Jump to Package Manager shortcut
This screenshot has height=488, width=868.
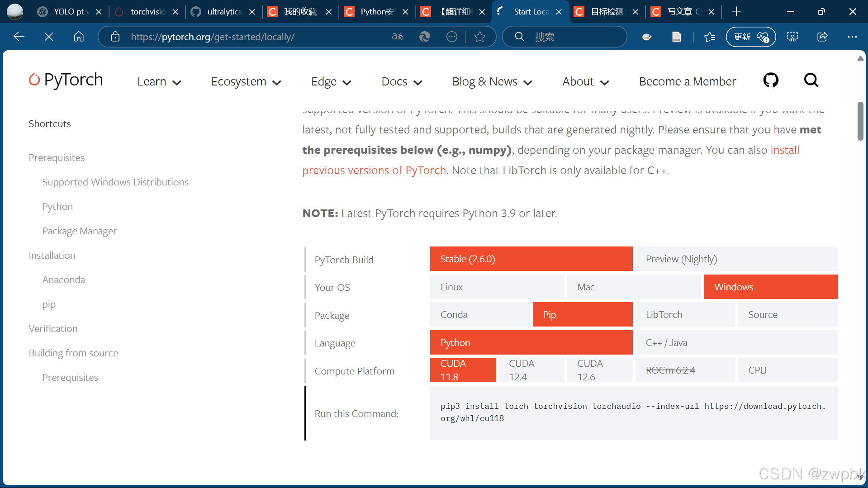[79, 231]
